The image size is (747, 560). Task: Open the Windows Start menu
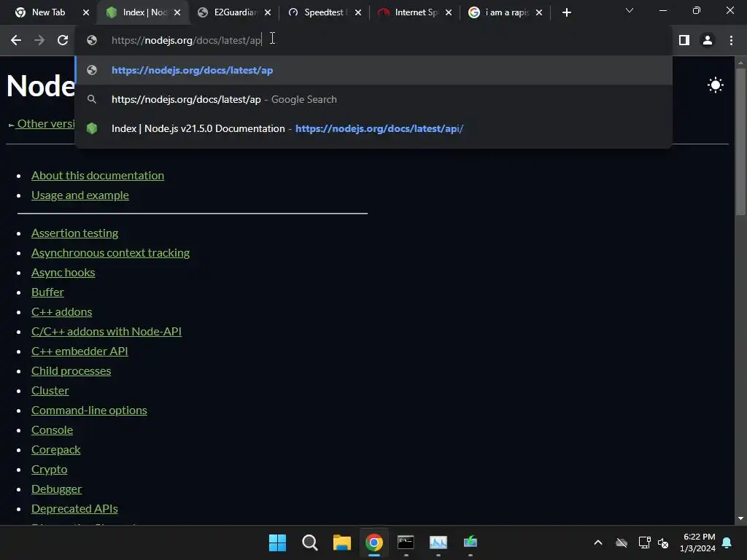click(x=277, y=542)
